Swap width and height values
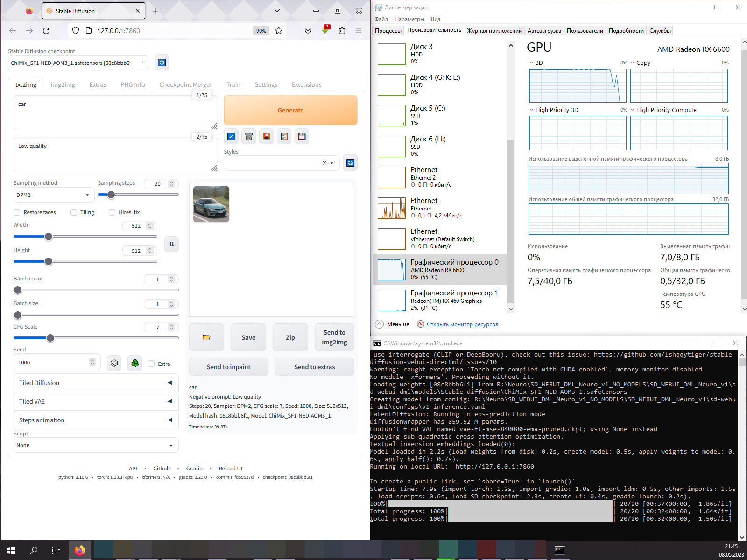The width and height of the screenshot is (747, 560). point(171,244)
